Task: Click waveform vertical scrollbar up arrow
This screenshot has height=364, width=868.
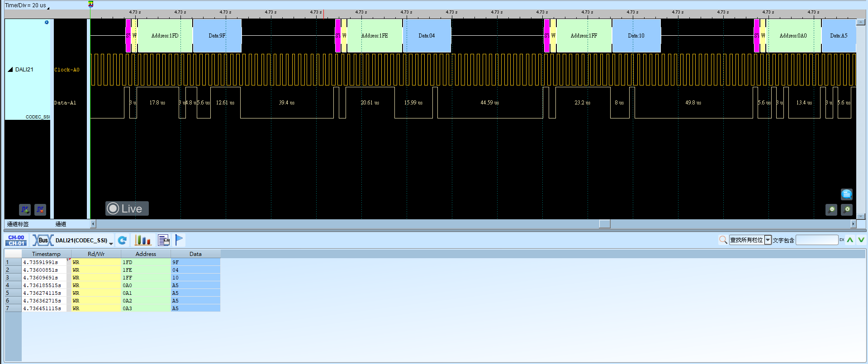Action: (x=861, y=22)
